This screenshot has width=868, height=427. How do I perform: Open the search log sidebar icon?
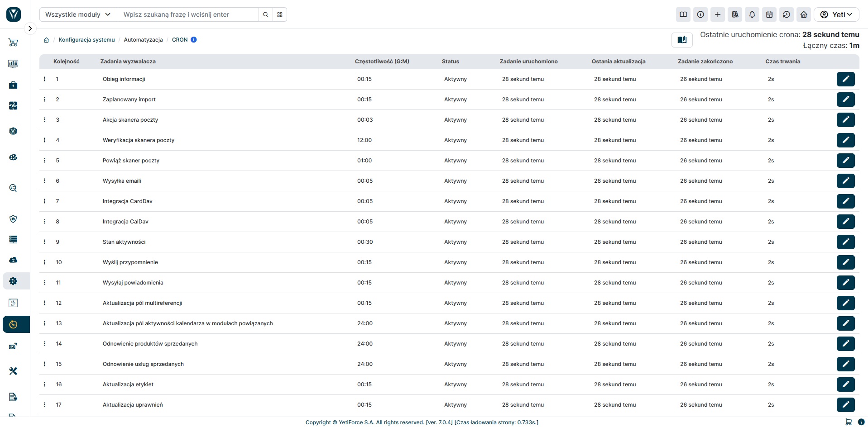[x=13, y=188]
